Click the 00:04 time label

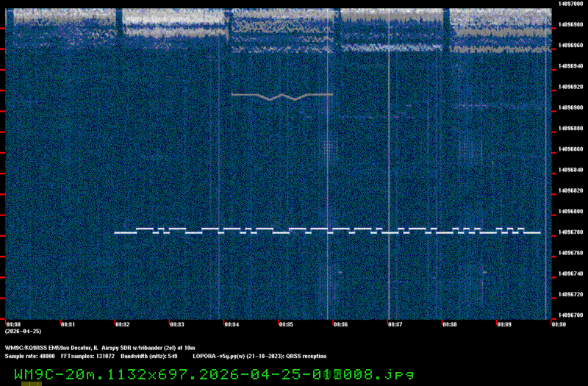pos(232,324)
